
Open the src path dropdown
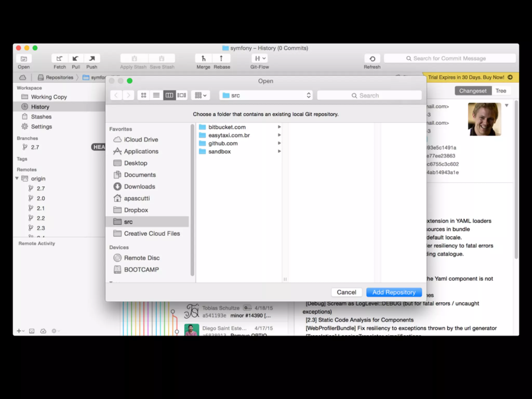coord(265,95)
